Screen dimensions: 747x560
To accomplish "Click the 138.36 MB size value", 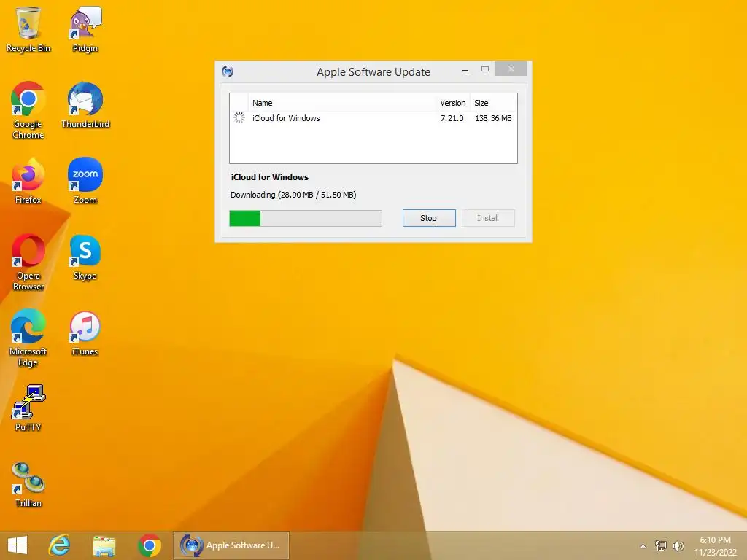I will 493,118.
